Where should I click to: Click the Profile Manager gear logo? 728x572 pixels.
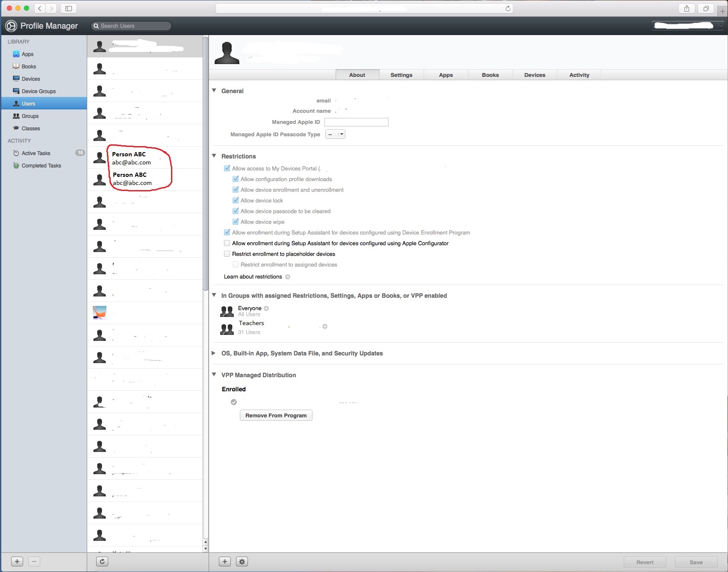point(11,26)
